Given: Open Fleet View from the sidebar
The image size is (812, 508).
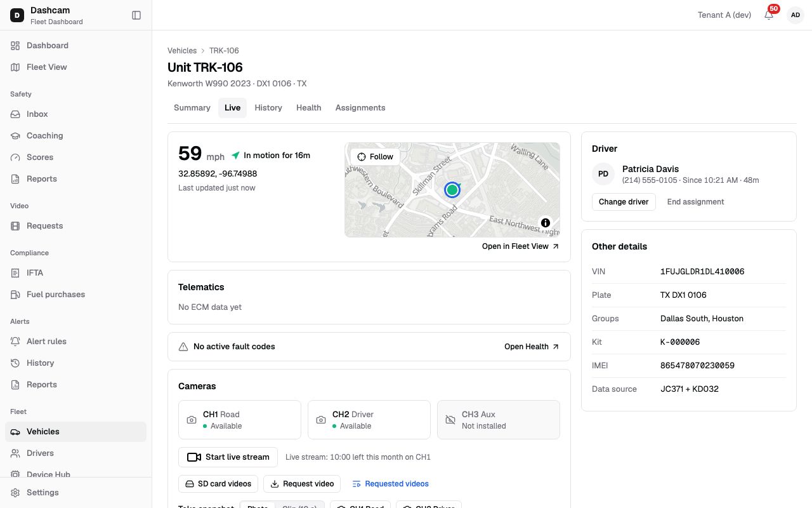Looking at the screenshot, I should (x=75, y=67).
